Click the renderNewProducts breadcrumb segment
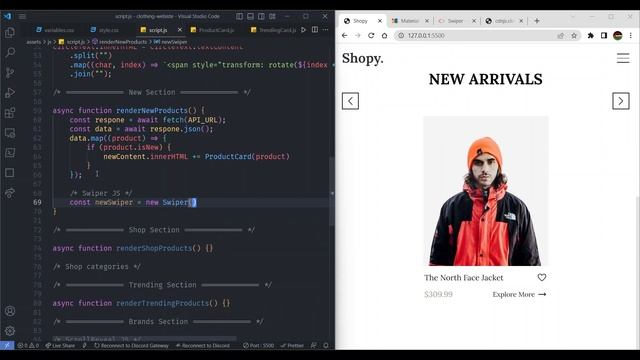This screenshot has height=360, width=640. click(x=120, y=42)
